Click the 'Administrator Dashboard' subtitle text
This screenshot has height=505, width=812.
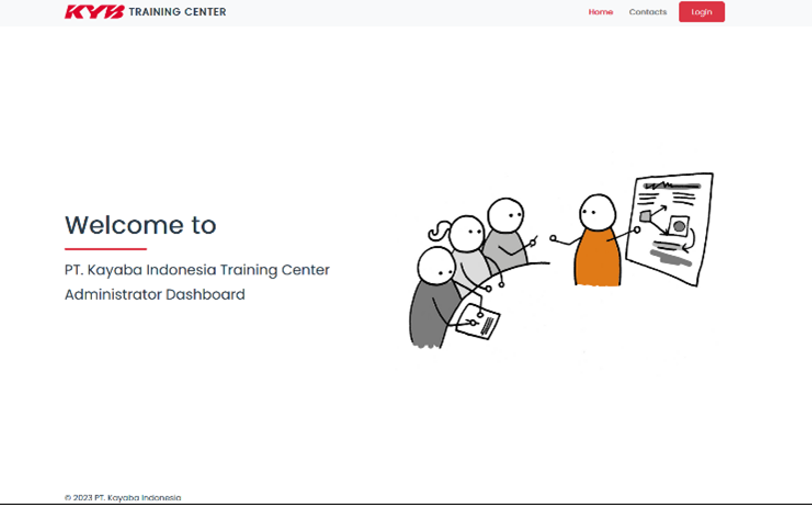(x=155, y=295)
